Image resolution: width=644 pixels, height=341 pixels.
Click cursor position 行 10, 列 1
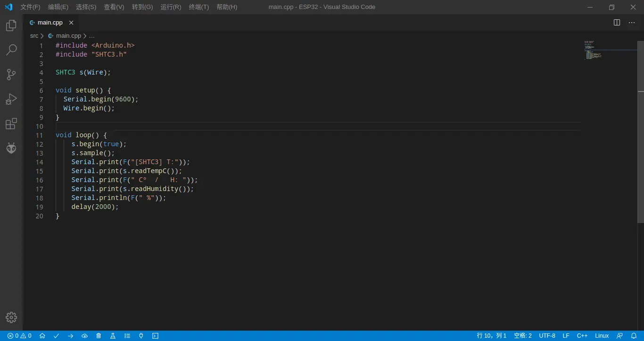pyautogui.click(x=492, y=336)
